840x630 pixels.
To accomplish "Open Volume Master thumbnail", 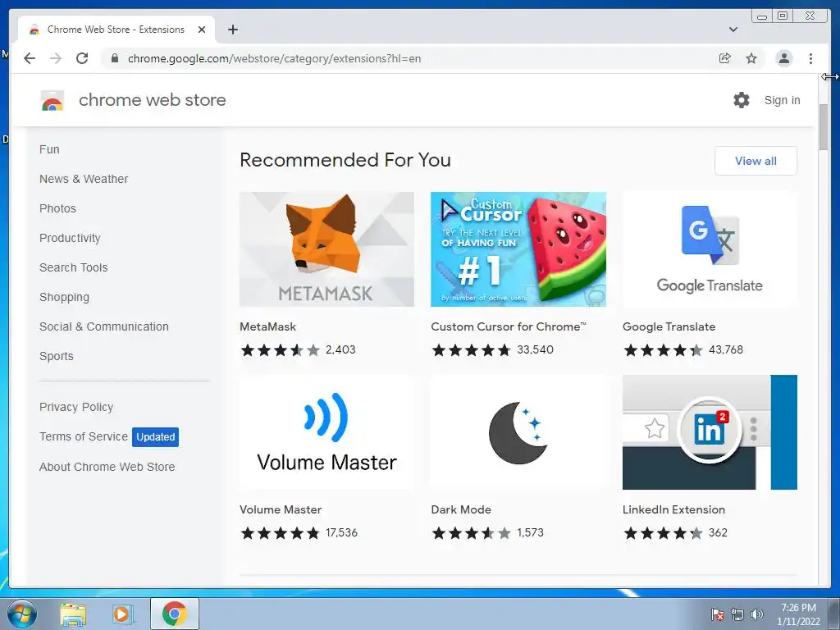I will click(x=326, y=432).
